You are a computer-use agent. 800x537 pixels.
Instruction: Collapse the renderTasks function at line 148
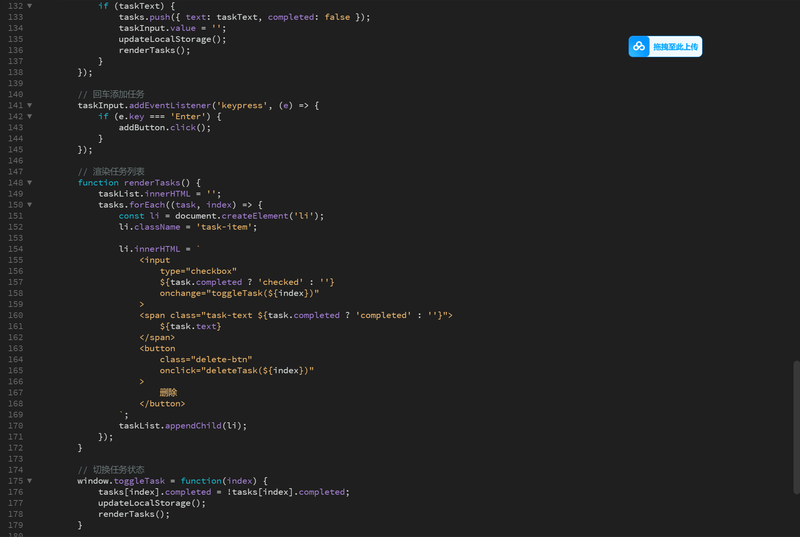tap(30, 183)
